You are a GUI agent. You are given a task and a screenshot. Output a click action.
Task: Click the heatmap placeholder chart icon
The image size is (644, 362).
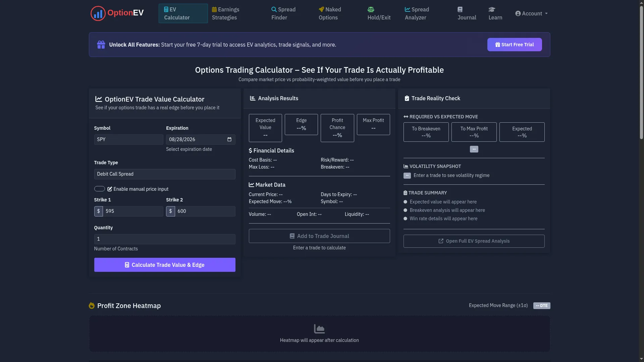pos(319,329)
